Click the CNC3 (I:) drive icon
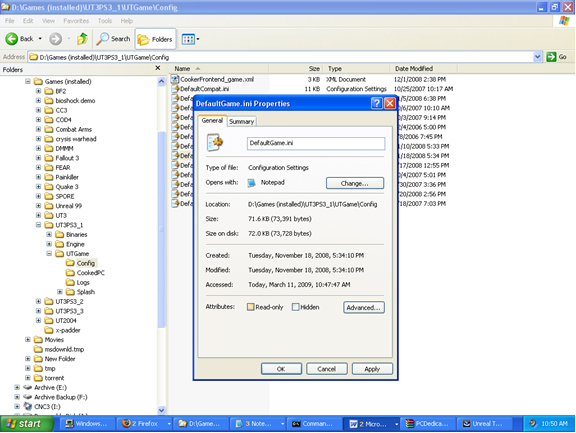576x433 pixels. 28,406
